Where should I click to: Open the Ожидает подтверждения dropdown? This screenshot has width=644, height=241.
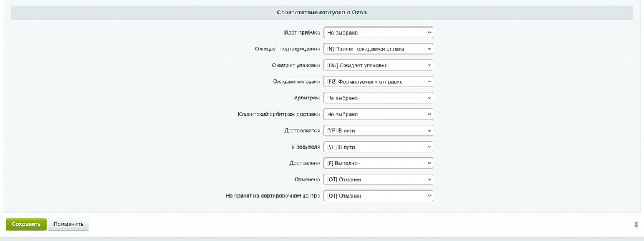(378, 49)
